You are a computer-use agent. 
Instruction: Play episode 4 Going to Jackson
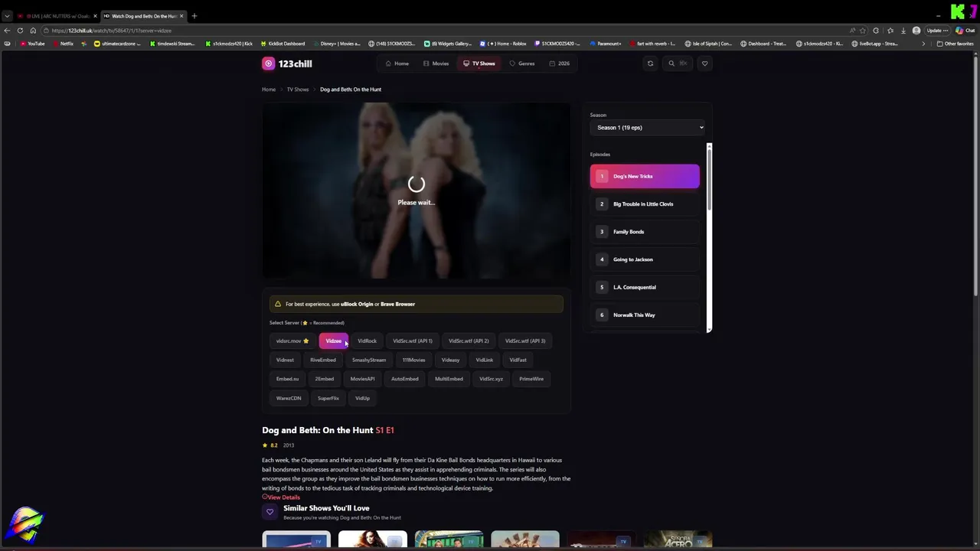(x=645, y=259)
